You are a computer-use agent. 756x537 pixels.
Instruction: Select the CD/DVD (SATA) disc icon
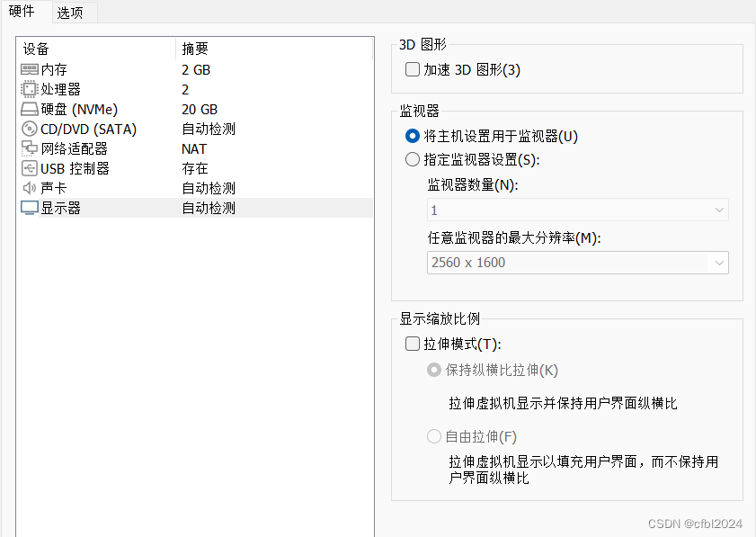(30, 129)
